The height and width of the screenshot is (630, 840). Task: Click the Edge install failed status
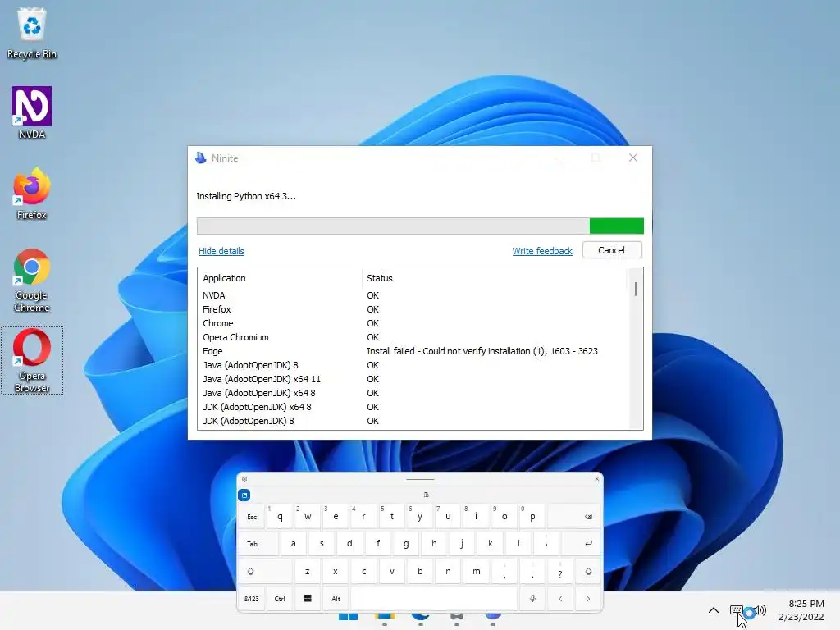click(x=482, y=351)
